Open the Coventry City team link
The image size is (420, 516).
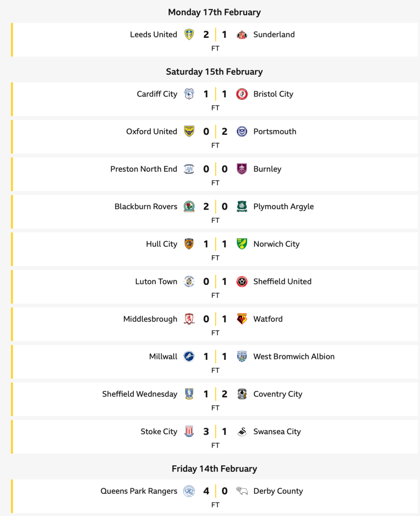[278, 394]
